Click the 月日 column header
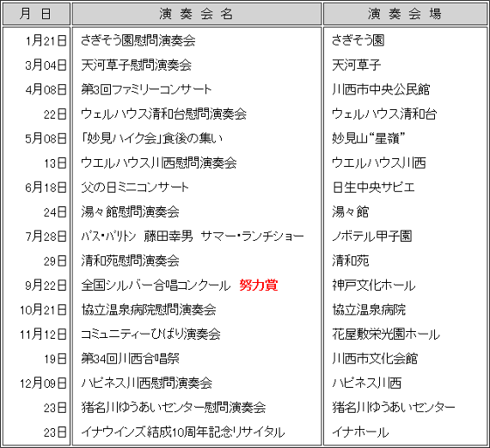 tap(36, 14)
